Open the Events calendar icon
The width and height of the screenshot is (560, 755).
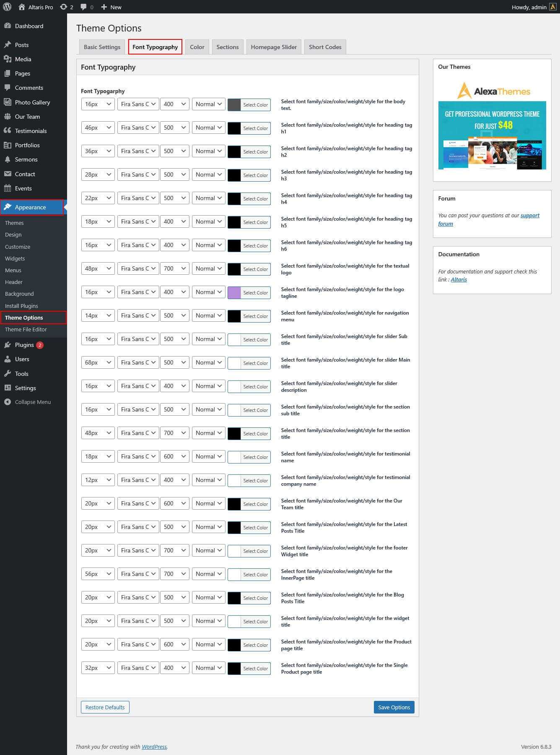(7, 188)
